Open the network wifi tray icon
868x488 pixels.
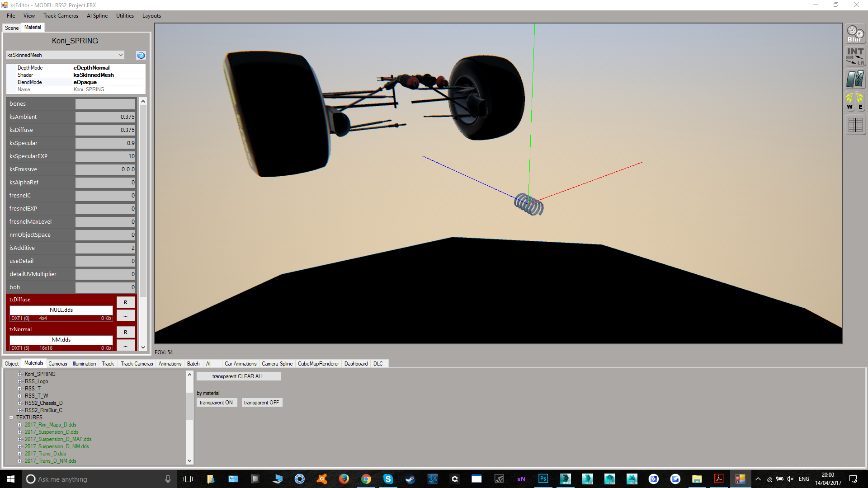[x=769, y=479]
